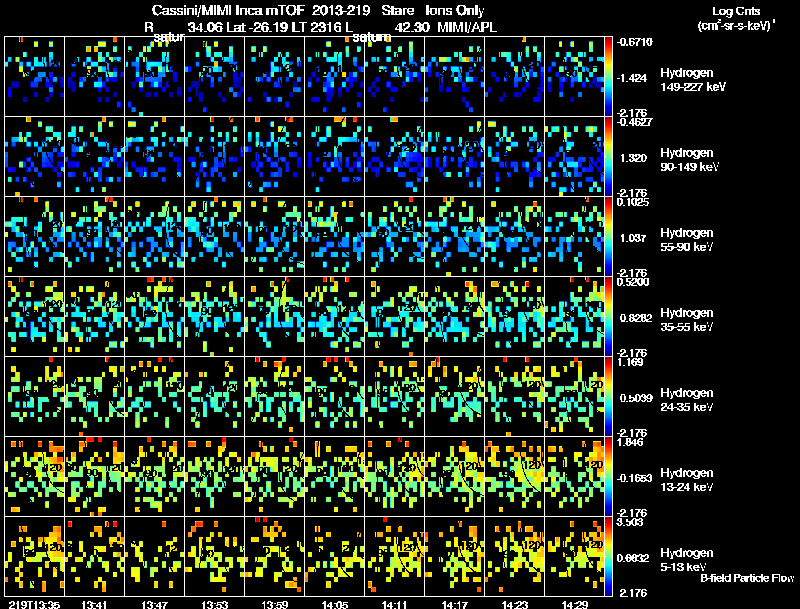Click the color bar beside 149-227 keV row
Viewport: 800px width, 609px height.
pos(608,77)
